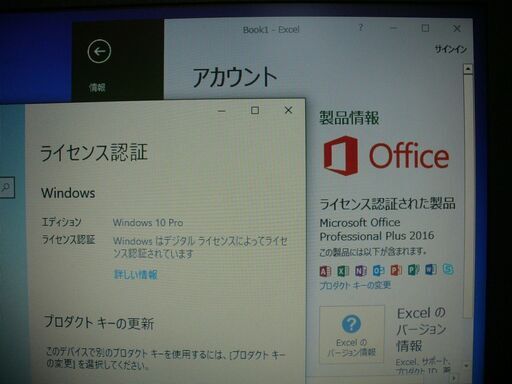
Task: Click the Word app icon
Action: pyautogui.click(x=431, y=269)
